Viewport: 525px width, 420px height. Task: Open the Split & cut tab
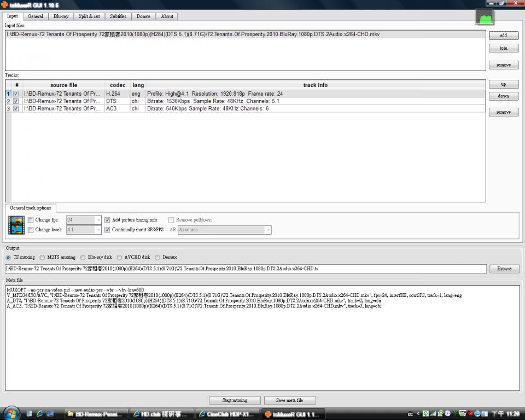point(89,16)
